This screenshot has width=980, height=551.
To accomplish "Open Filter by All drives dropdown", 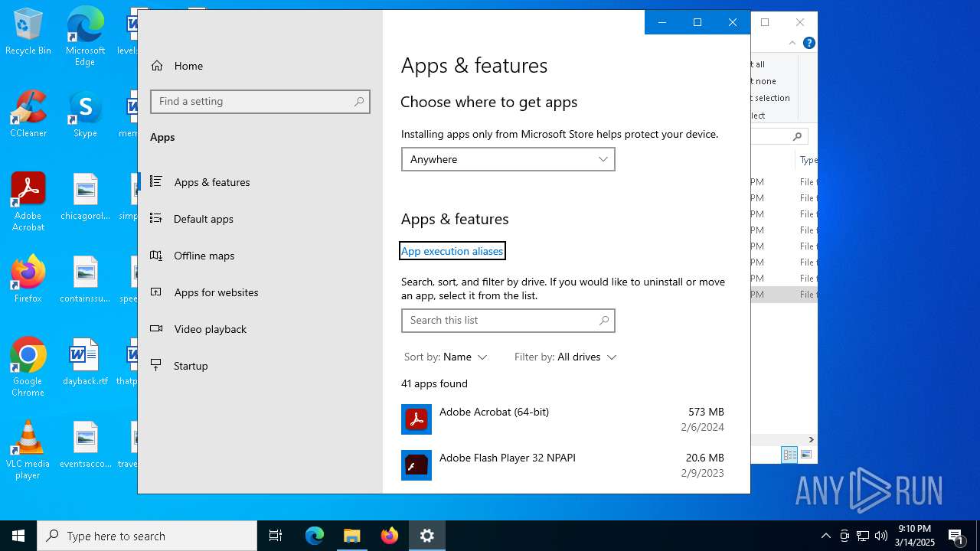I will tap(566, 357).
